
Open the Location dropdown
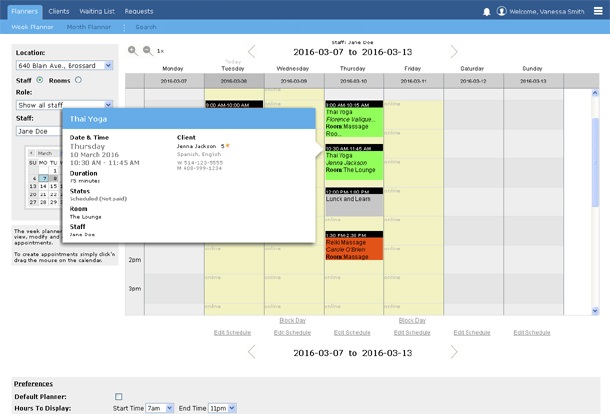click(64, 66)
